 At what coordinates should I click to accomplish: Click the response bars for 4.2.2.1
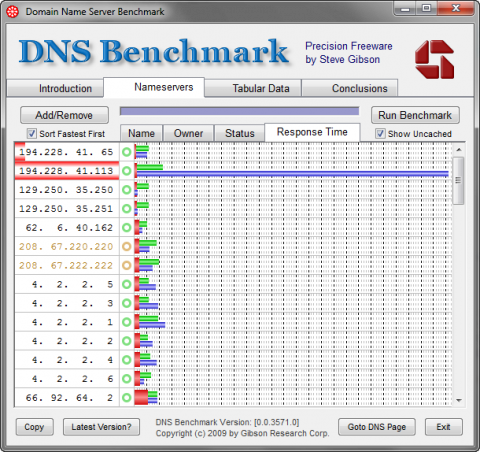(x=150, y=322)
